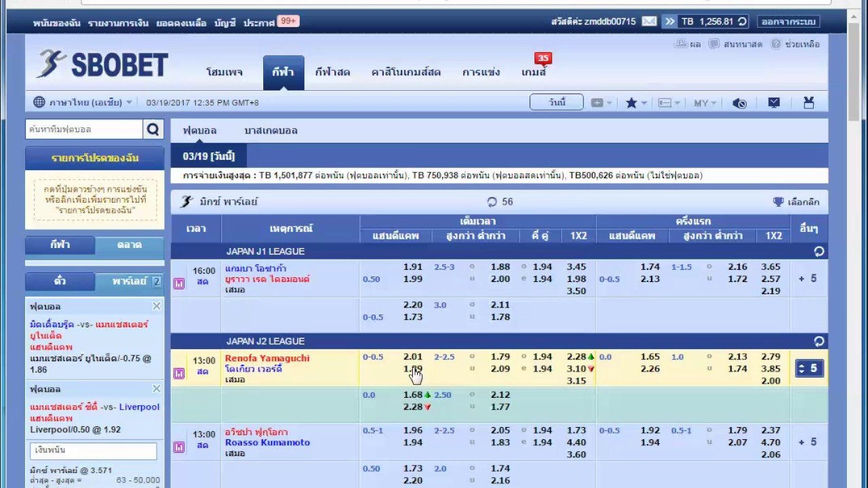
Task: Open the กีฬาสด live sports tab
Action: tap(332, 72)
